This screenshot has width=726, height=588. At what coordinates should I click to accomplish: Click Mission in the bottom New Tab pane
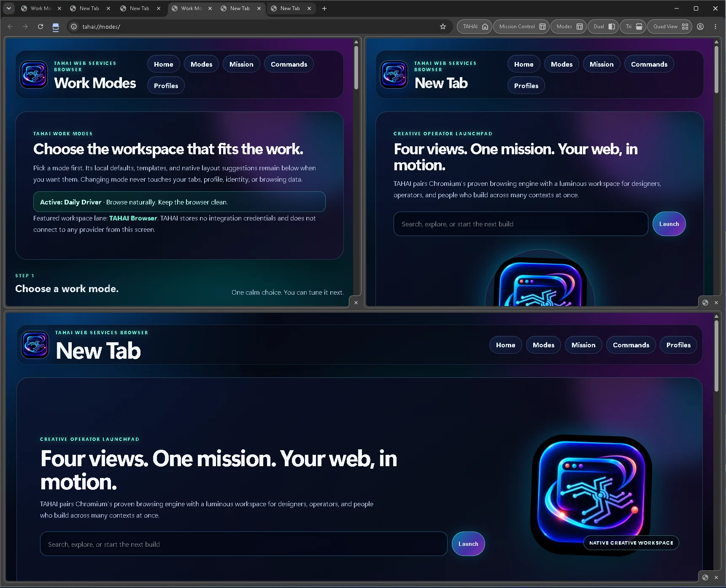click(583, 345)
